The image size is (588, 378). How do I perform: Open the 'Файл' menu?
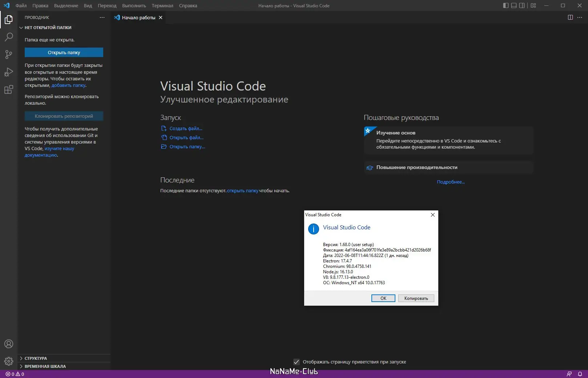point(21,5)
